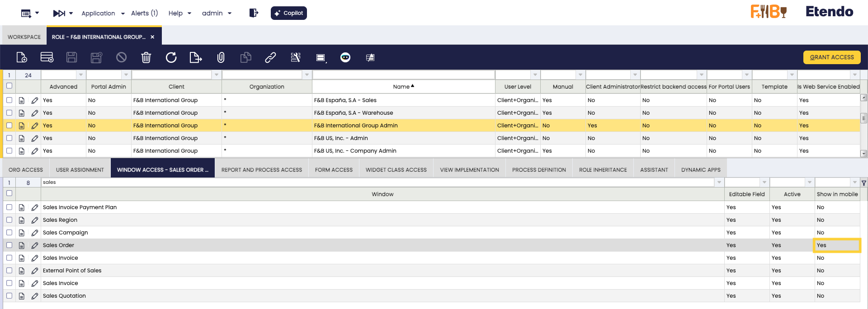Image resolution: width=868 pixels, height=309 pixels.
Task: Click the roles grid scrollbar thumb
Action: [x=864, y=118]
